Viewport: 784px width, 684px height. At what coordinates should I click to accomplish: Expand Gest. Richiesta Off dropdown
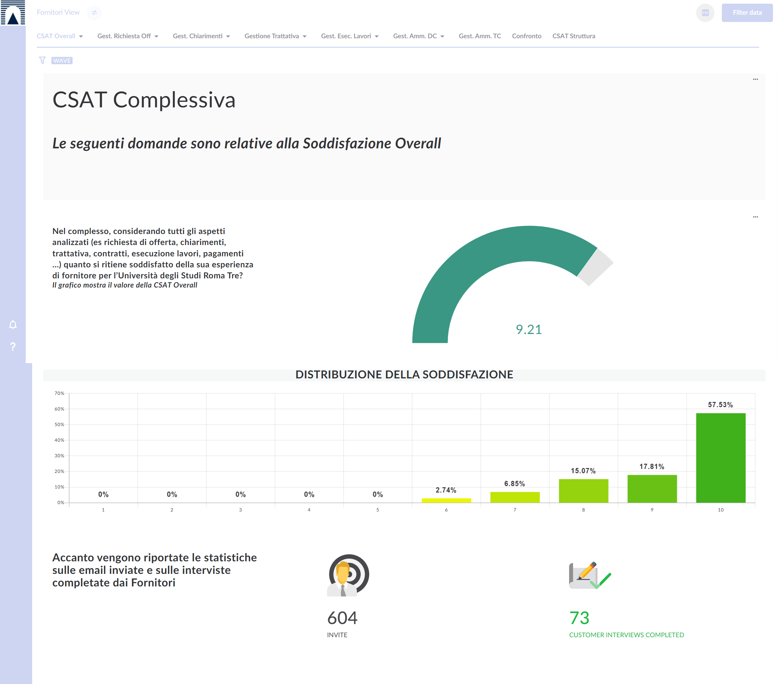click(x=128, y=36)
